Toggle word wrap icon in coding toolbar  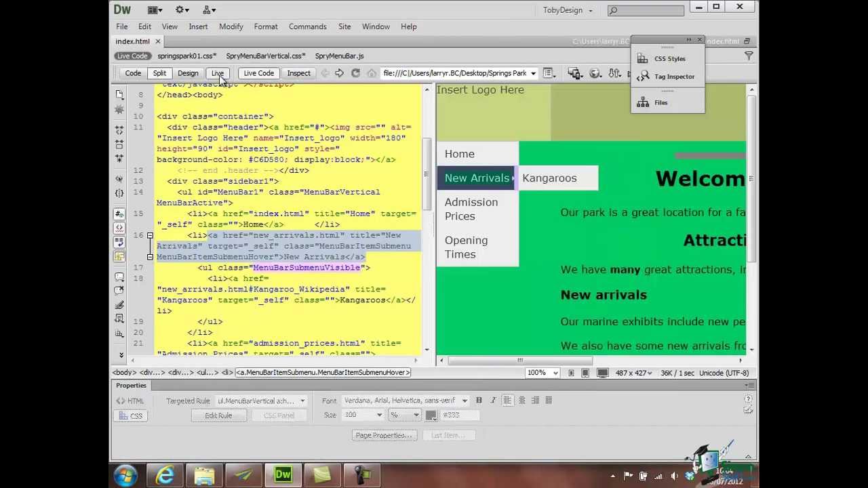click(119, 242)
